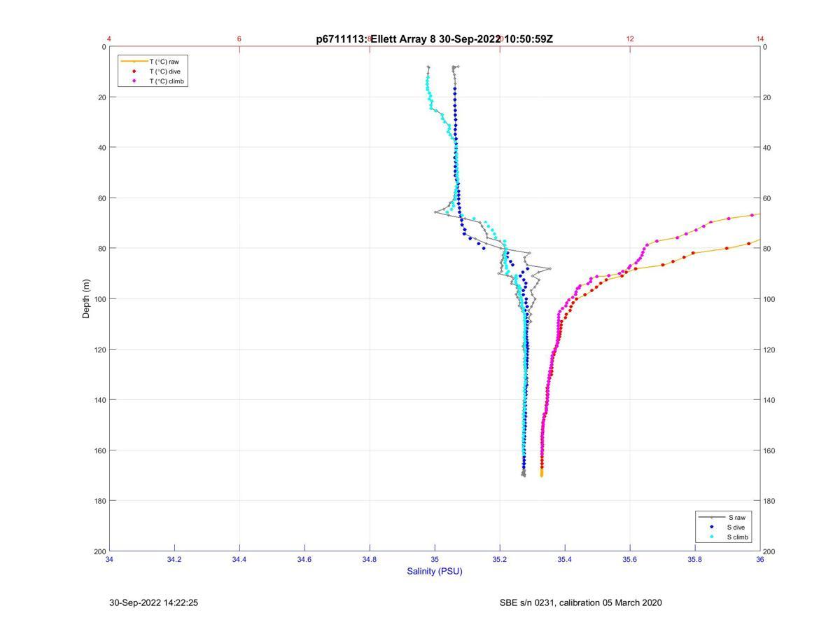Click the left depth tick label 20

click(x=102, y=97)
